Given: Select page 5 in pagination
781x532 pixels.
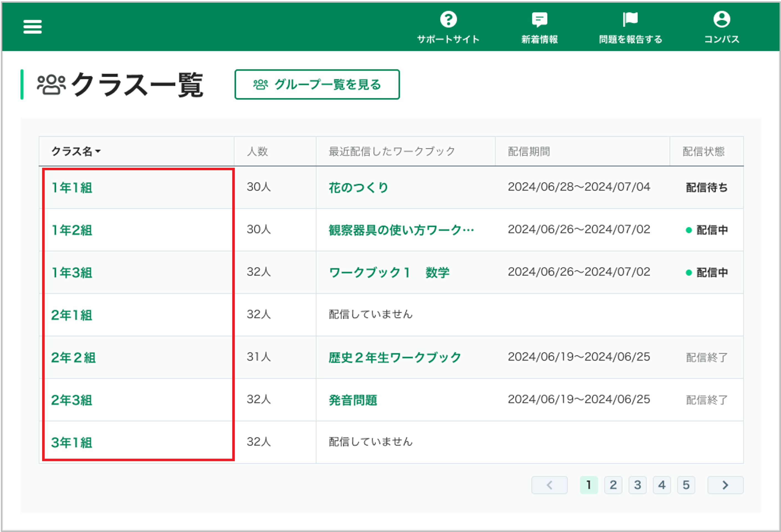Looking at the screenshot, I should pyautogui.click(x=686, y=485).
